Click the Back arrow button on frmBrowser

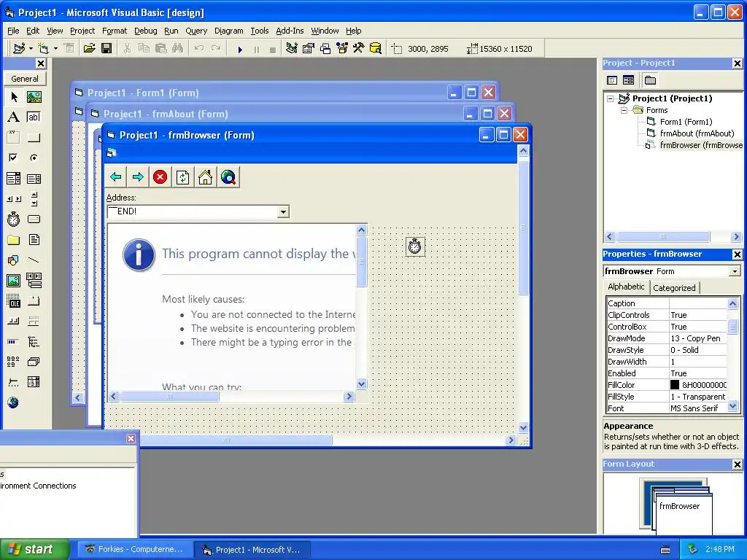point(115,177)
